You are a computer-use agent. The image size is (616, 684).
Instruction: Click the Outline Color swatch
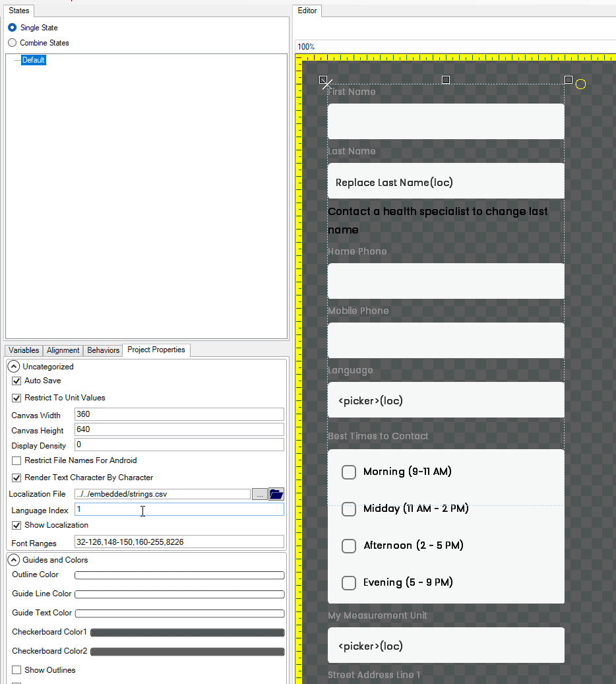179,575
